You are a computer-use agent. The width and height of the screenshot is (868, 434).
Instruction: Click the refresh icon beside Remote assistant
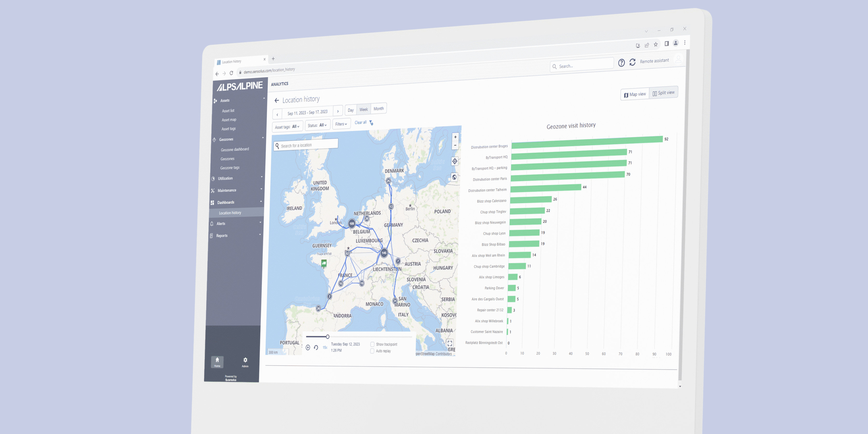632,62
